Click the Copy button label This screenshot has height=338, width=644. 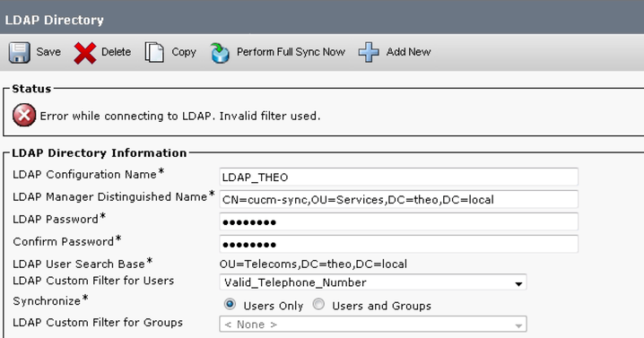pos(184,52)
